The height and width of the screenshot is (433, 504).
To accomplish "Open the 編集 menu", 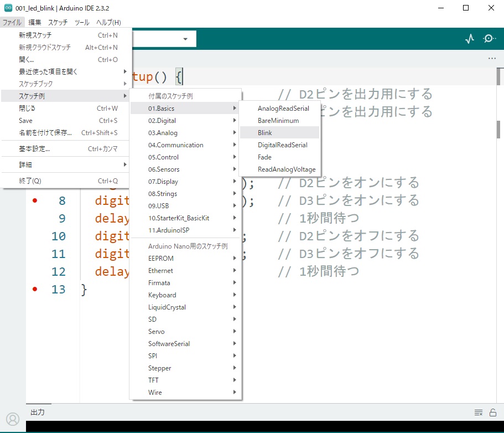I will [35, 22].
